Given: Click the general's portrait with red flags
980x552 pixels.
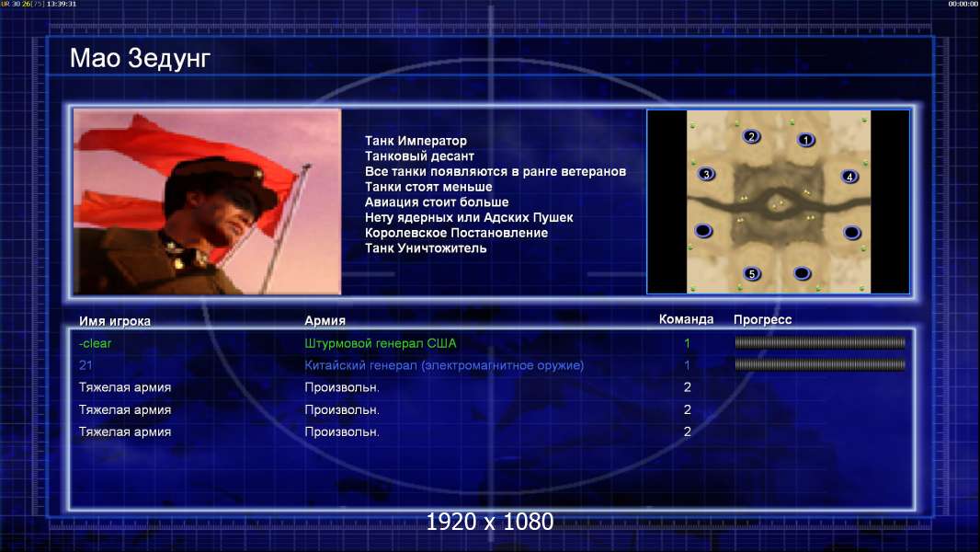Looking at the screenshot, I should [208, 201].
